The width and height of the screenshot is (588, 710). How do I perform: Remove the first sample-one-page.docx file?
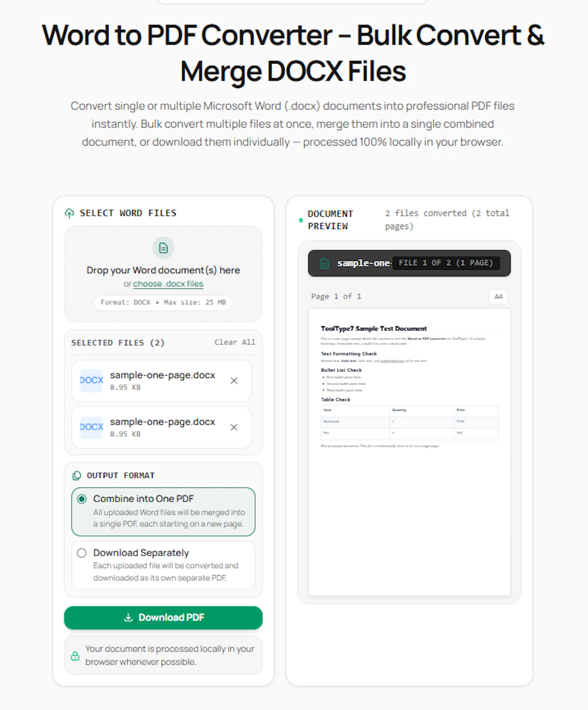pos(234,380)
